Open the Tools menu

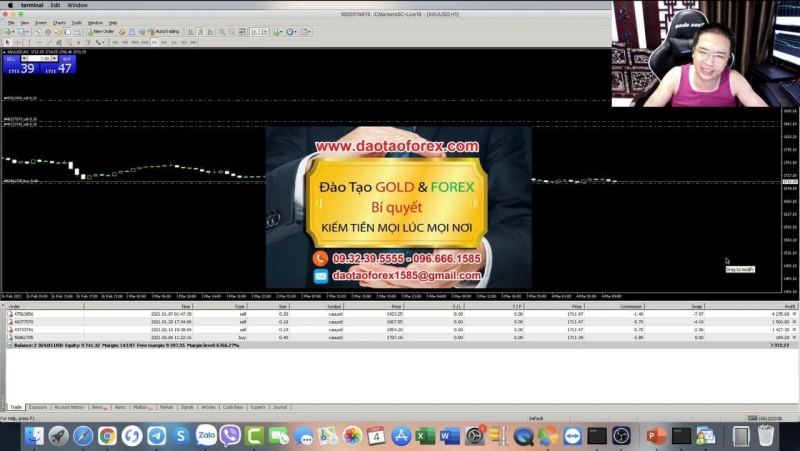tap(77, 23)
